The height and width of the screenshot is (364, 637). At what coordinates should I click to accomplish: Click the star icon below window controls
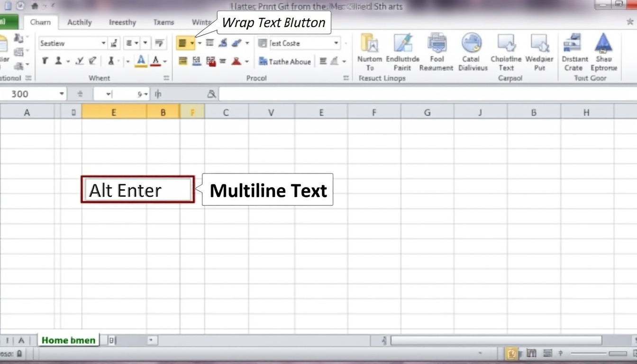pyautogui.click(x=630, y=22)
